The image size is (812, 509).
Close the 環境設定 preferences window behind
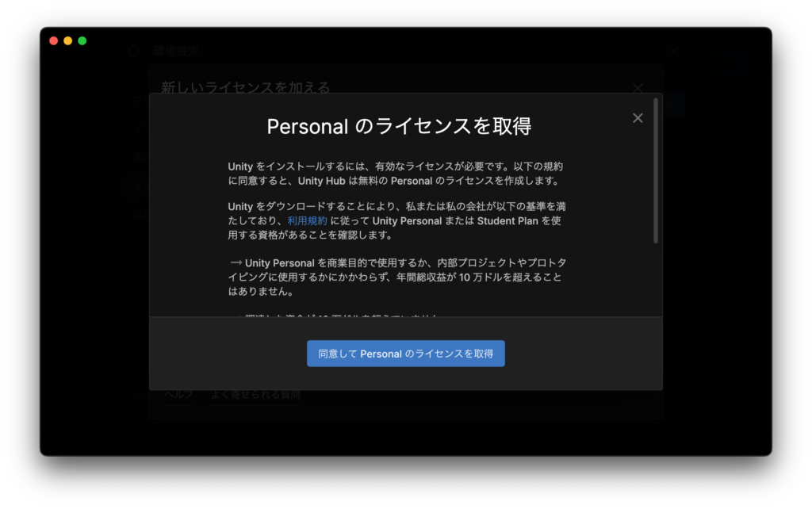tap(674, 51)
